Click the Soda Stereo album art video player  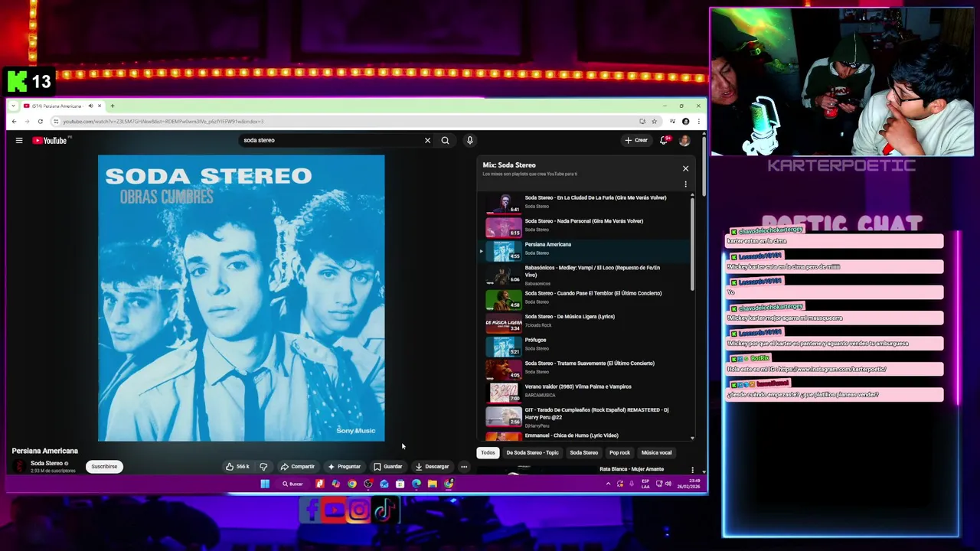click(241, 298)
